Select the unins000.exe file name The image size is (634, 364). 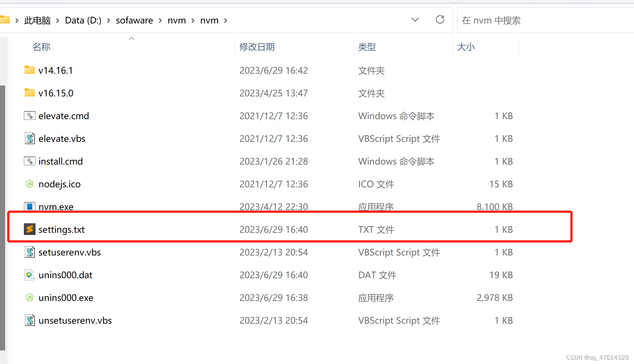66,298
